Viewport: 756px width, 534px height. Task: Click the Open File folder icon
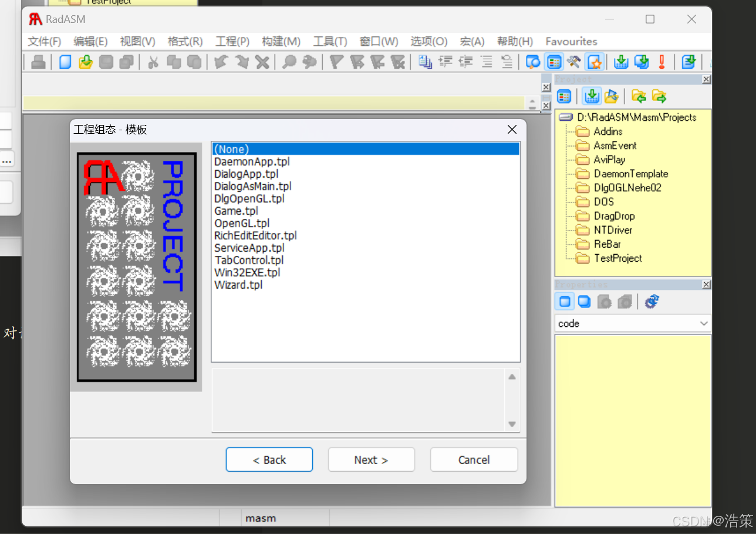point(86,62)
